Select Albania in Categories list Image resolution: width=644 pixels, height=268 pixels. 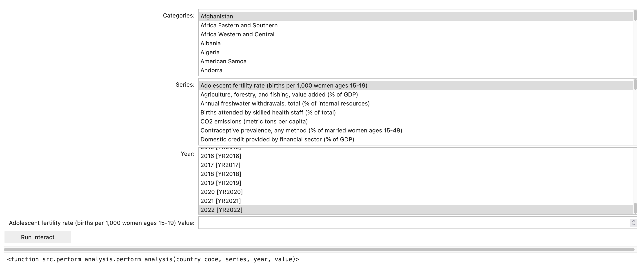pos(211,44)
